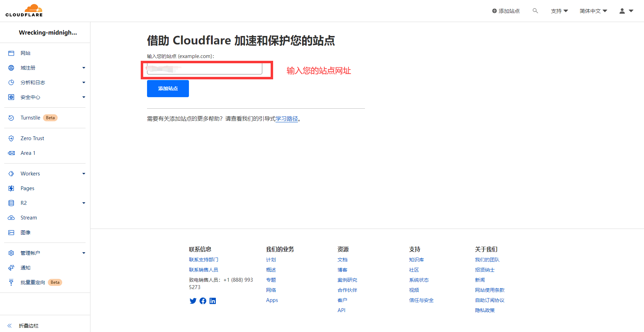Open the 简体中文 language dropdown

point(593,11)
